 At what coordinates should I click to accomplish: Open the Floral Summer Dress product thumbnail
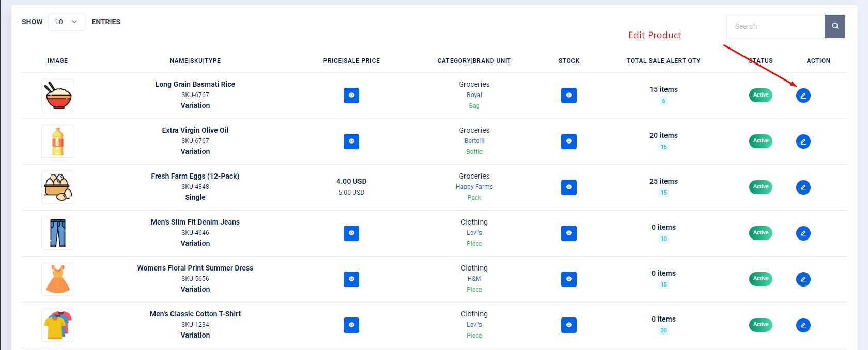coord(58,279)
